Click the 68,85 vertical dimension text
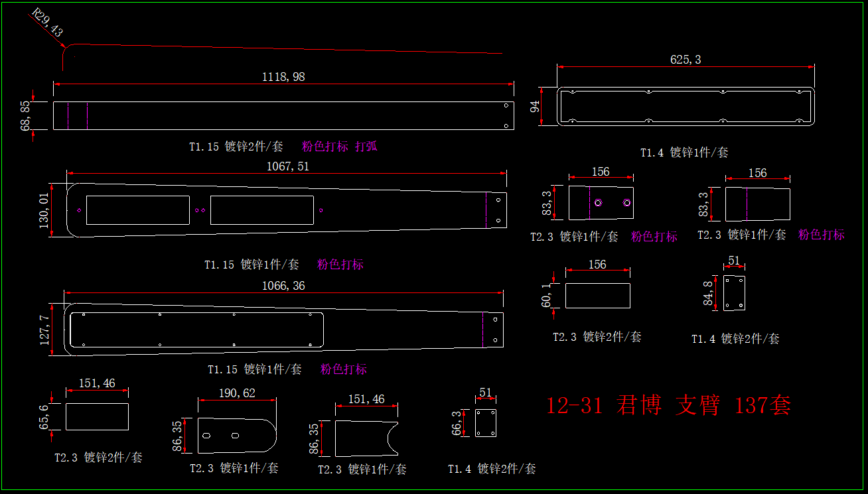This screenshot has width=868, height=494. point(26,115)
